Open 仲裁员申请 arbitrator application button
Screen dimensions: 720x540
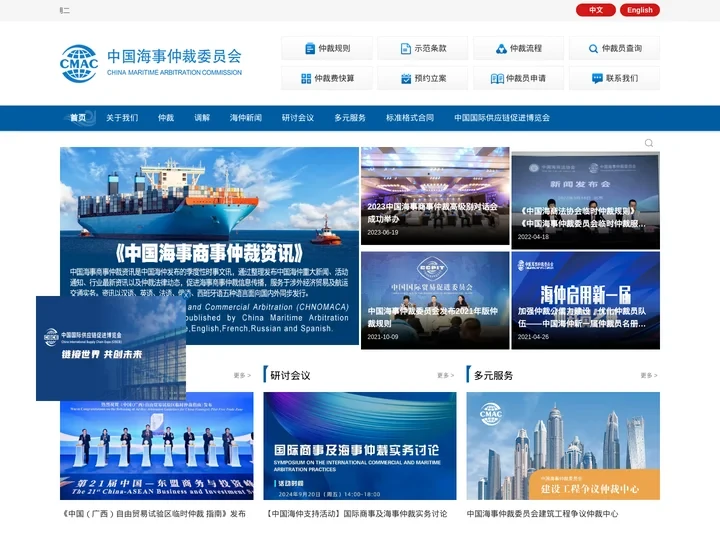[x=518, y=78]
